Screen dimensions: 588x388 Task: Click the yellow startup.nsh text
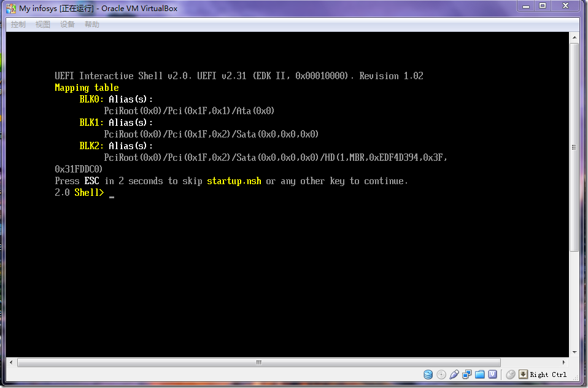(x=234, y=181)
